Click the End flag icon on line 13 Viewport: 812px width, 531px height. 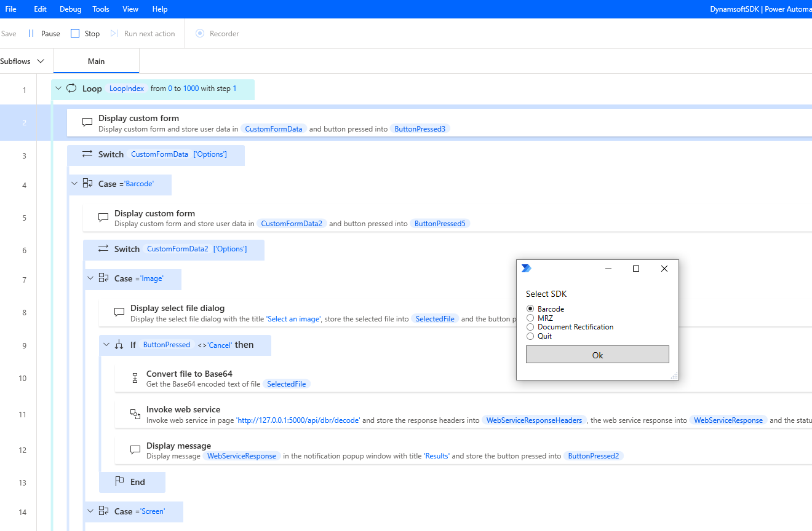(x=119, y=482)
